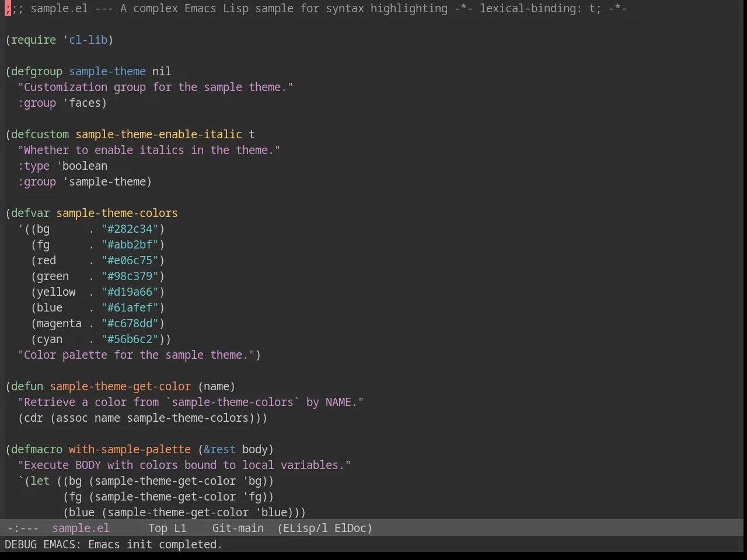Image resolution: width=747 pixels, height=560 pixels.
Task: Click the sample.el buffer name in mode line
Action: tap(81, 528)
